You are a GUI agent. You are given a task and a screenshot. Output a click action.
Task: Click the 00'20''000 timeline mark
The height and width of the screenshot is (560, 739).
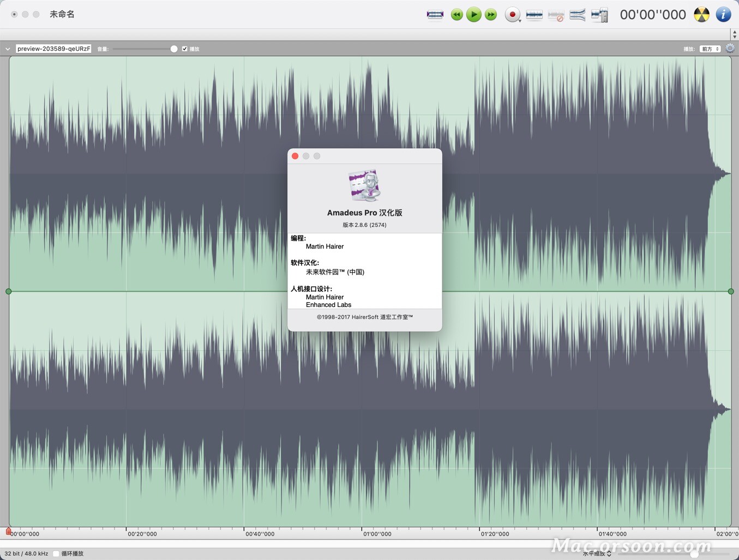[142, 534]
